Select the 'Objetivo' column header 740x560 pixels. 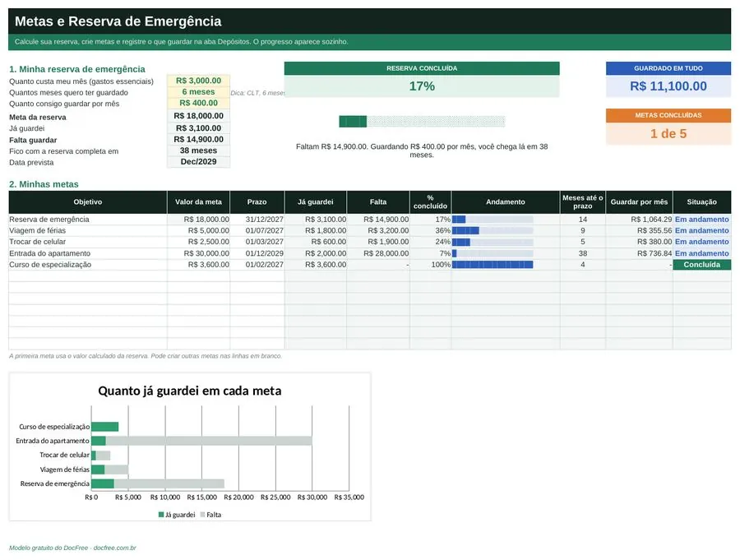(x=88, y=202)
